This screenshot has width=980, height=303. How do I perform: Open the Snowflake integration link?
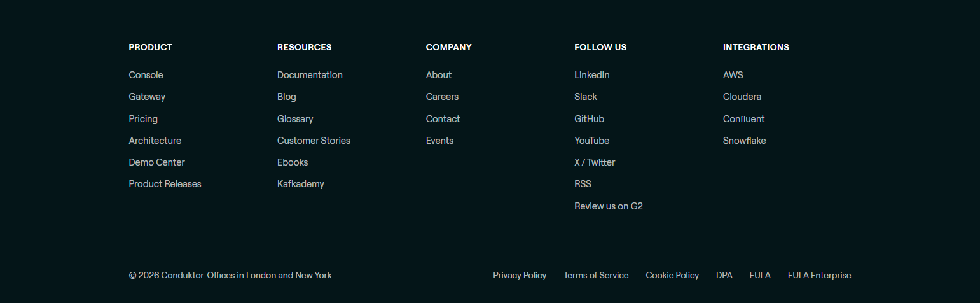(x=744, y=141)
